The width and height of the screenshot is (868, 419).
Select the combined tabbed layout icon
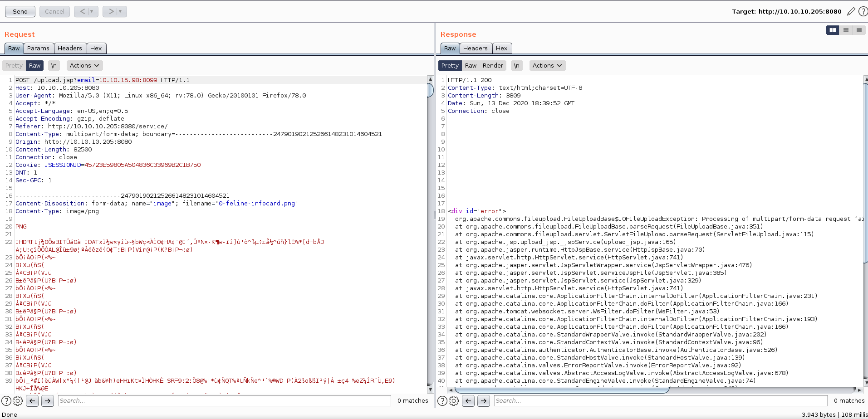point(858,30)
